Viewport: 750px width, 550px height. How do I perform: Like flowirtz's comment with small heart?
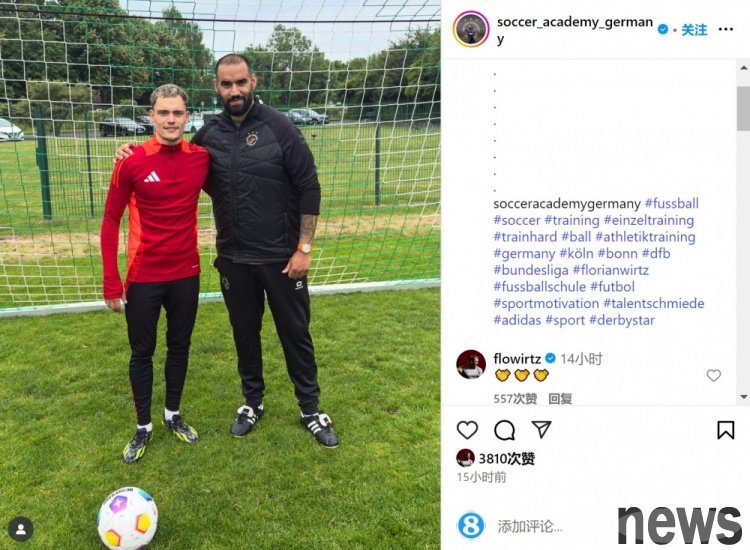[x=714, y=375]
